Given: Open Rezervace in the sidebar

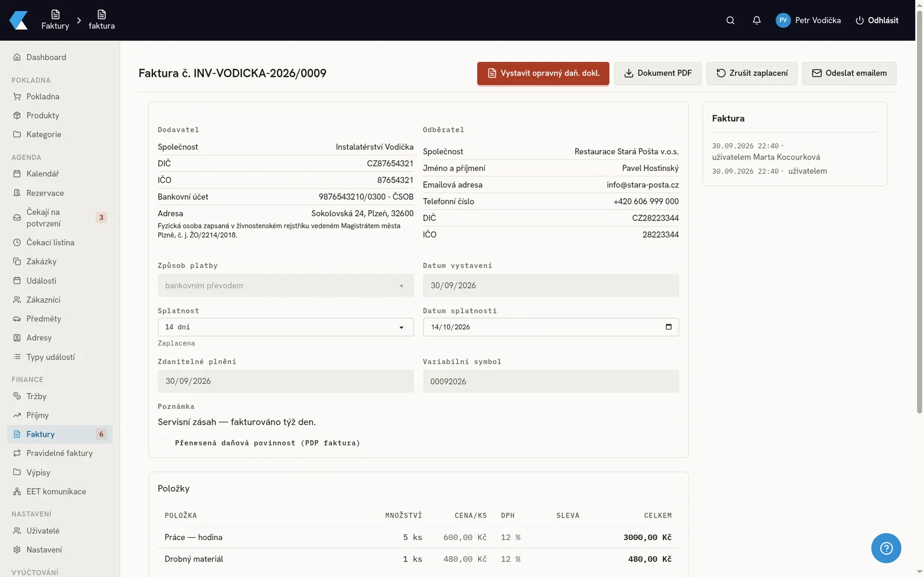Looking at the screenshot, I should coord(59,193).
